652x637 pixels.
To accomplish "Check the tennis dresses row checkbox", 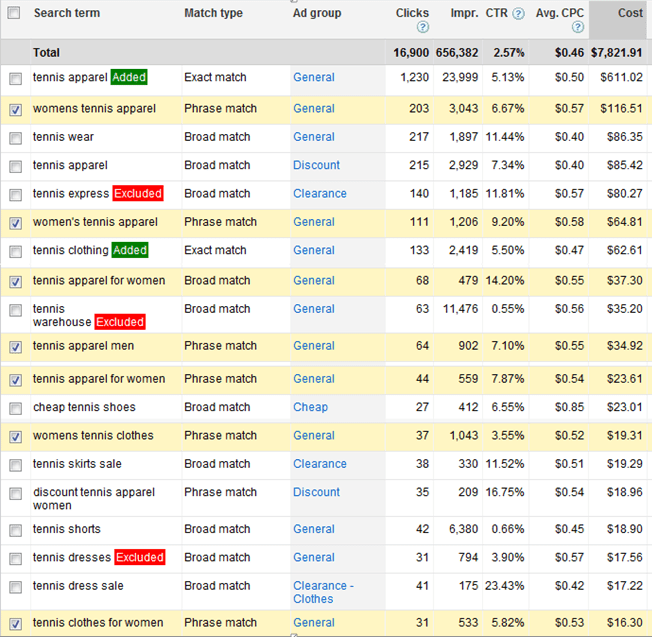I will 15,558.
